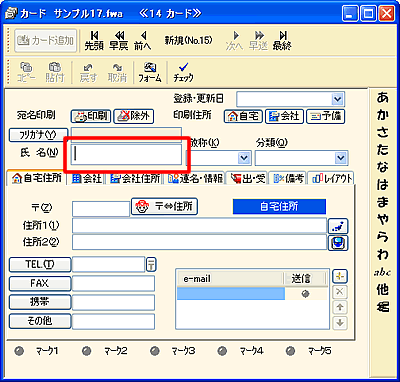Click the e-mail column header
The width and height of the screenshot is (400, 382).
(x=230, y=279)
